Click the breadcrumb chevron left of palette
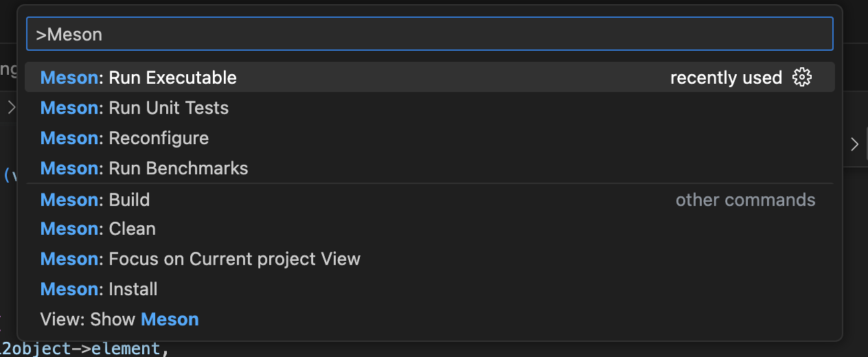868x357 pixels. click(11, 107)
